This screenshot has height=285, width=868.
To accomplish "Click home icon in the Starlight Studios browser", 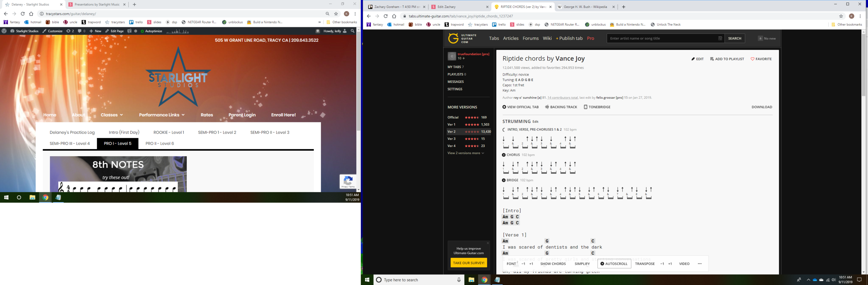I will point(31,14).
